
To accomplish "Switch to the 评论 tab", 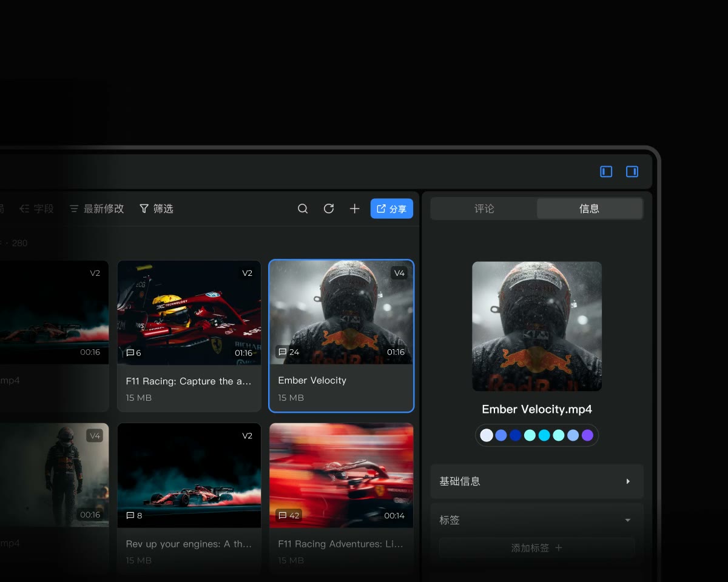I will (x=484, y=209).
